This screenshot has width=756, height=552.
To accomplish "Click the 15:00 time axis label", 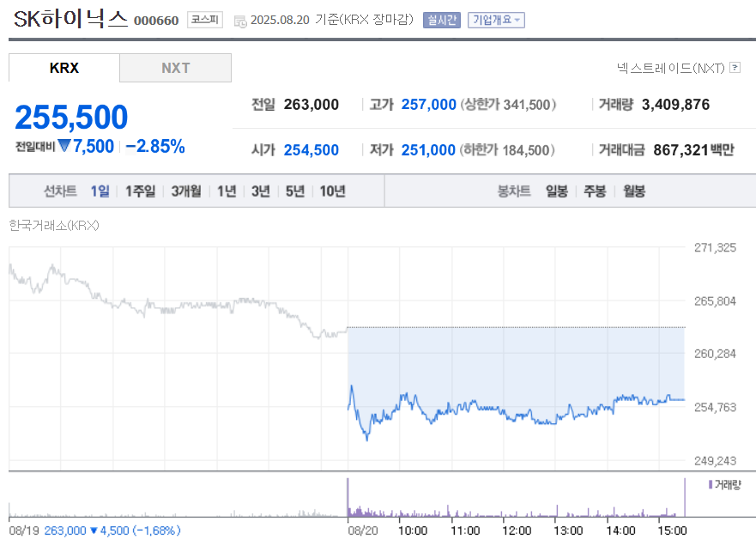I will pyautogui.click(x=672, y=531).
